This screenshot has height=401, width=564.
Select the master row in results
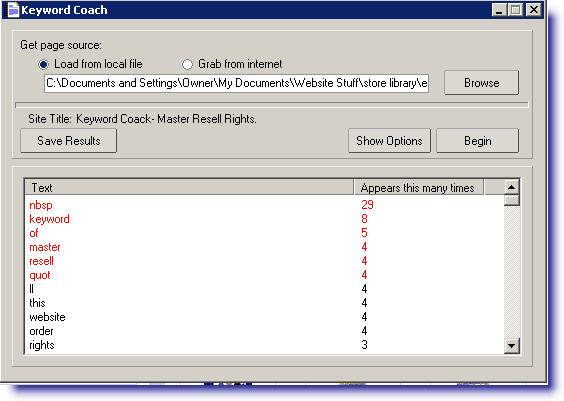tap(264, 247)
